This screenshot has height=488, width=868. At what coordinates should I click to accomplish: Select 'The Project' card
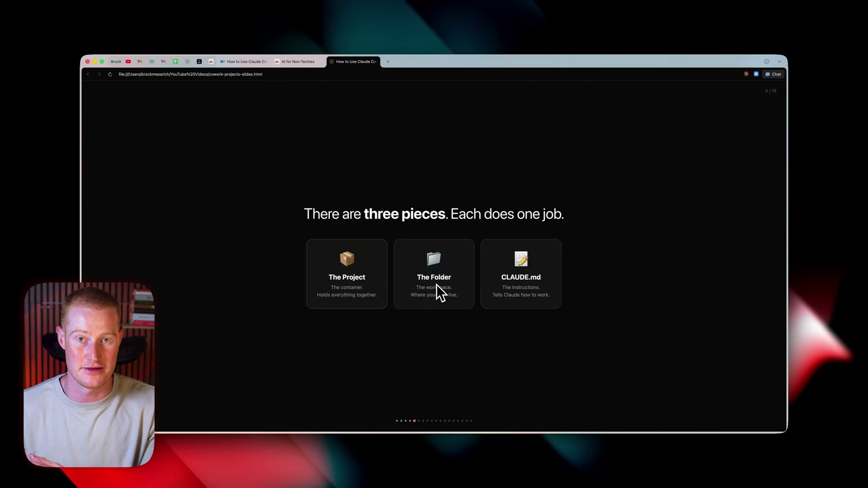click(x=347, y=274)
